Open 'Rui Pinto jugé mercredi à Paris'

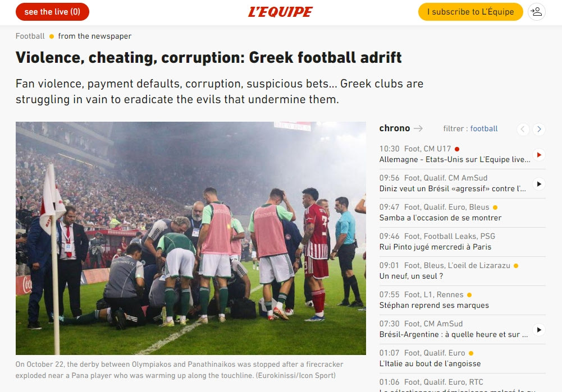pos(435,247)
